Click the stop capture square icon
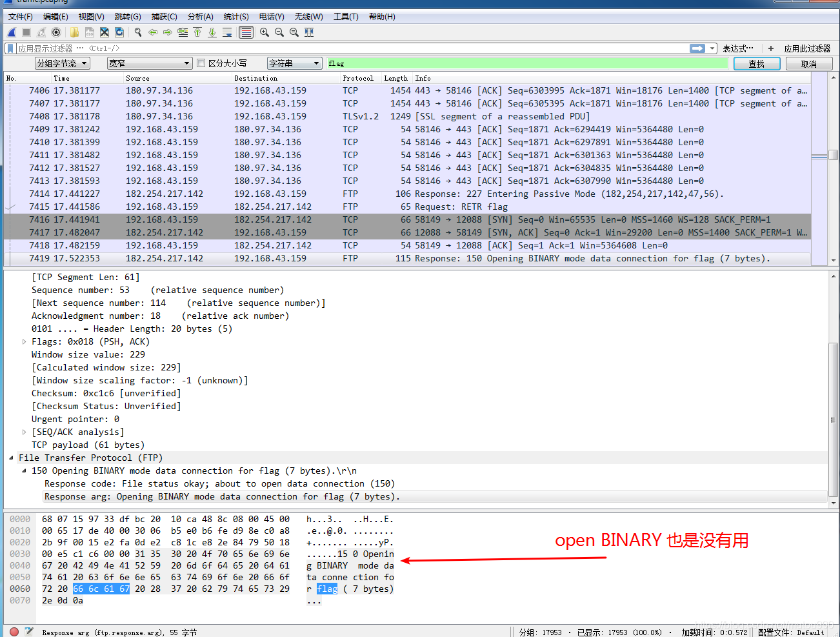 pos(26,32)
